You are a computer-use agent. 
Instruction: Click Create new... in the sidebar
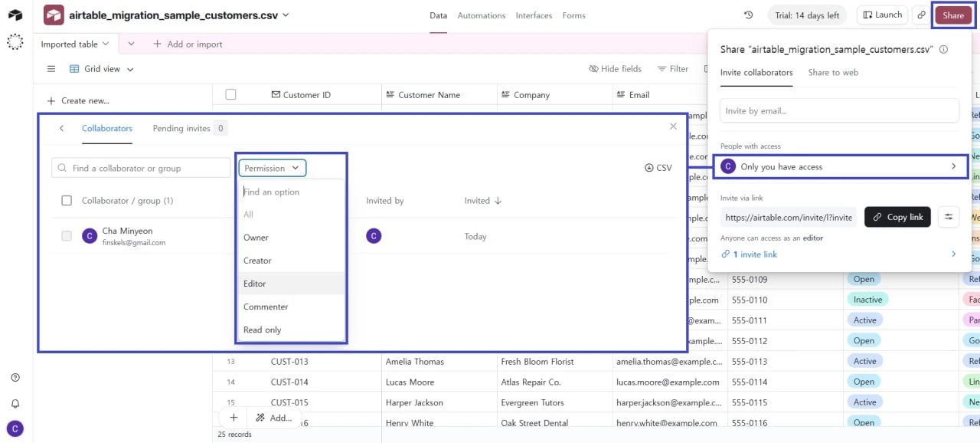(x=78, y=100)
